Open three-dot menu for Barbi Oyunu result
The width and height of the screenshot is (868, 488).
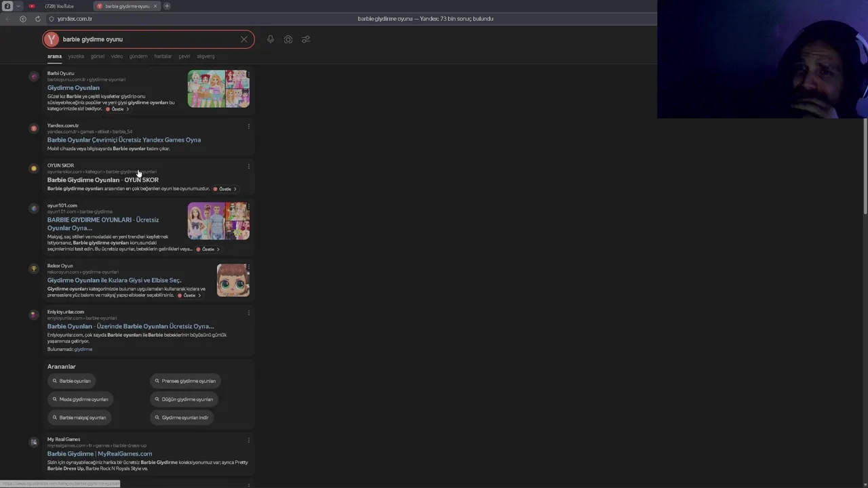[249, 74]
